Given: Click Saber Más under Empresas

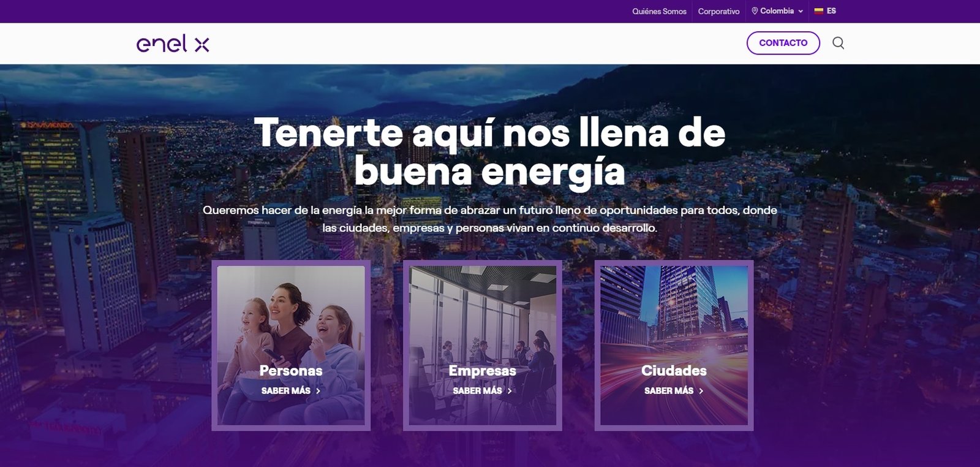Looking at the screenshot, I should pyautogui.click(x=477, y=391).
